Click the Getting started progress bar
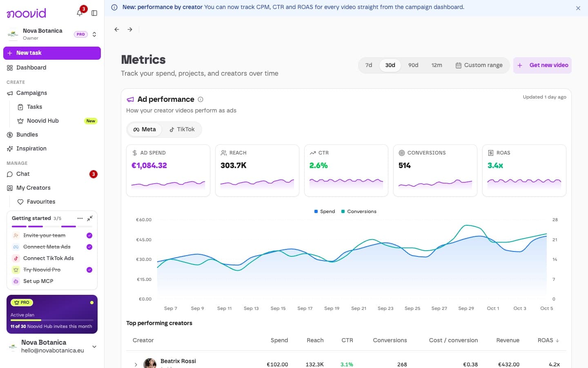This screenshot has width=588, height=368. tap(52, 227)
